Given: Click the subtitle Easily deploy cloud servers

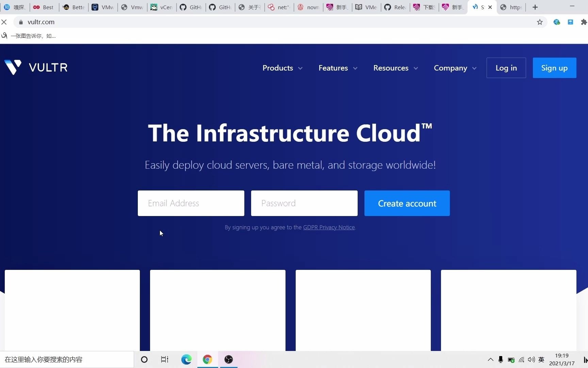Looking at the screenshot, I should (x=290, y=165).
